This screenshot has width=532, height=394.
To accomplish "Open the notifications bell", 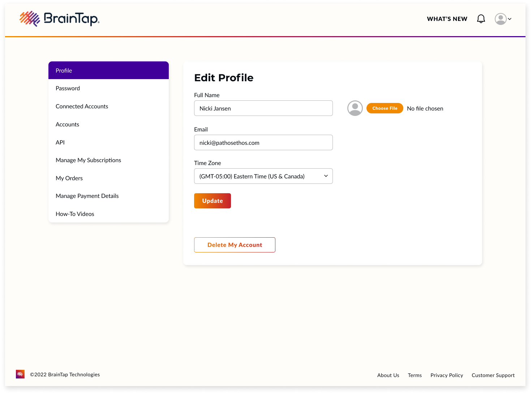I will click(x=481, y=19).
